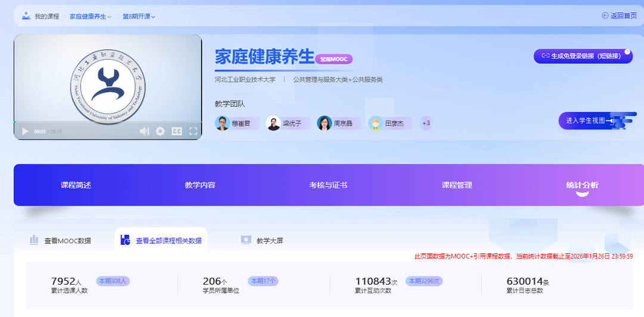Click the 本期3296次 badge
644x317 pixels.
424,281
